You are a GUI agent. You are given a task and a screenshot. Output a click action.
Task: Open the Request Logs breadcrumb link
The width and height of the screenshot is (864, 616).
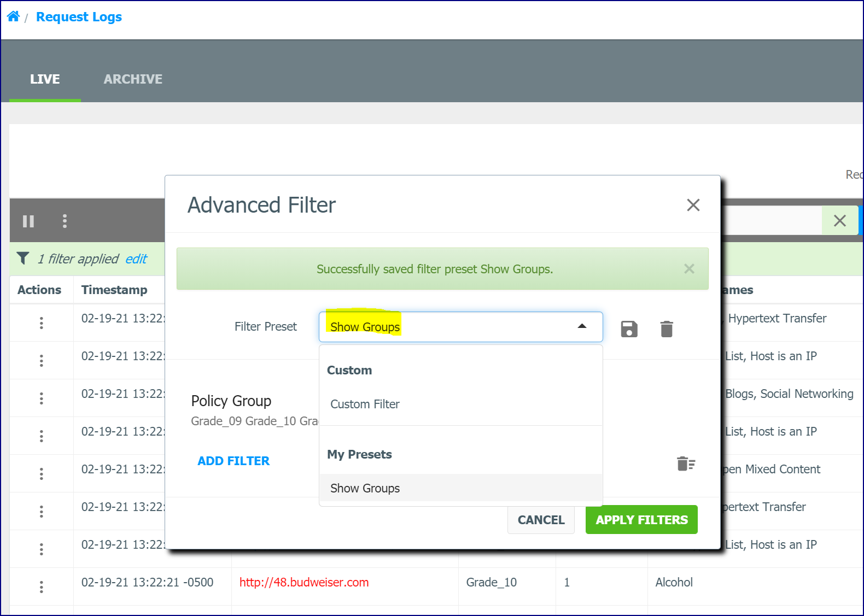79,17
